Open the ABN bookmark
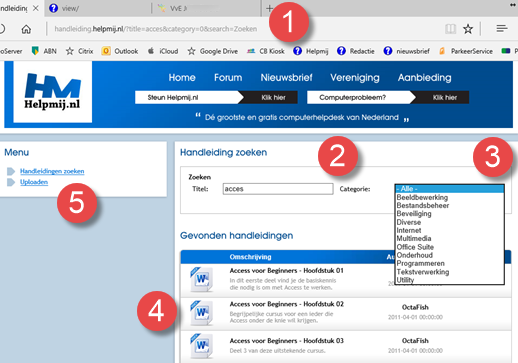Screen dimensions: 518x363 [44, 51]
